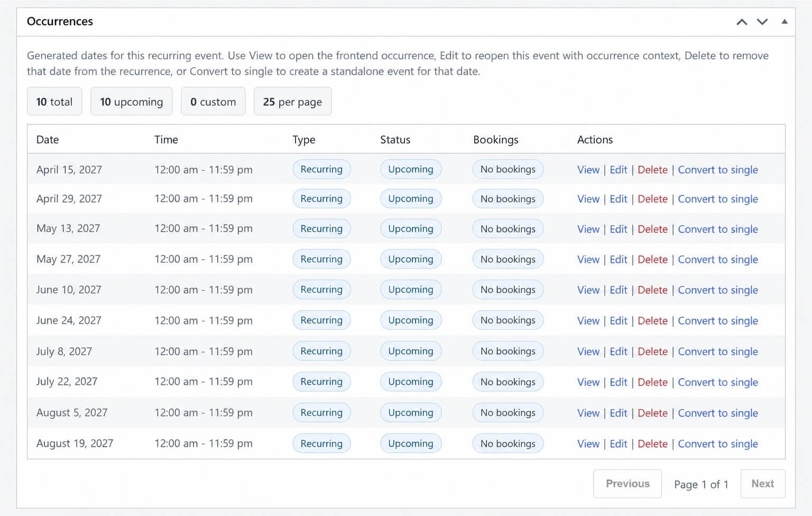Delete the May 13, 2027 occurrence
The image size is (812, 516).
[x=652, y=229]
